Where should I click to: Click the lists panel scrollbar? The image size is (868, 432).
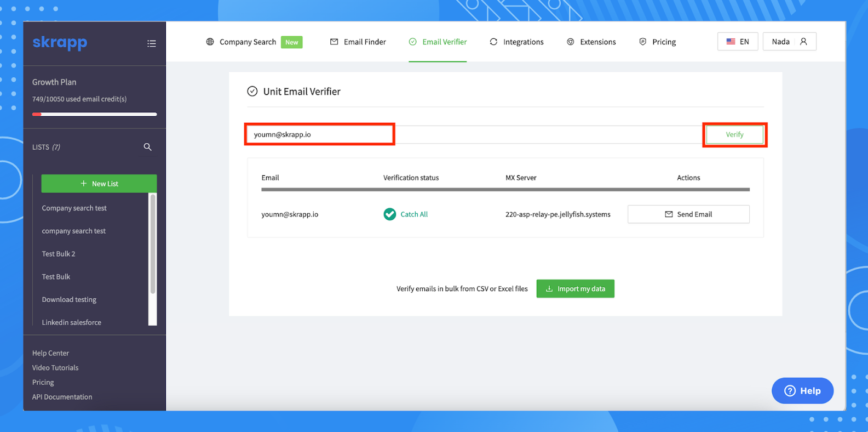coord(153,245)
